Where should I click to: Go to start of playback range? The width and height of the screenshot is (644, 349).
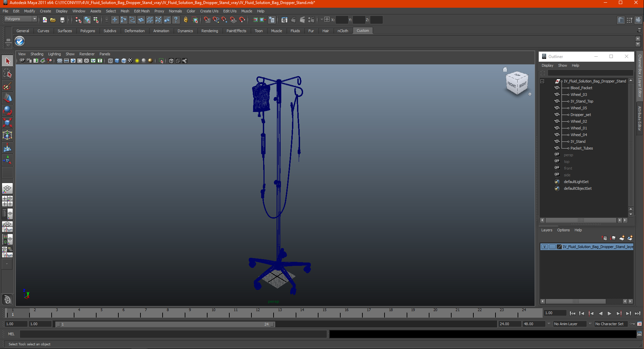tap(573, 313)
